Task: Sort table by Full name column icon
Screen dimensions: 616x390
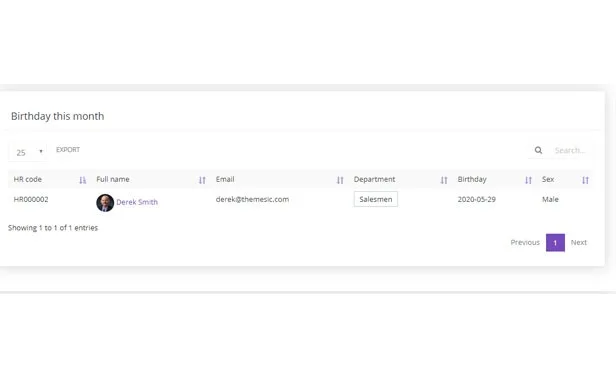Action: click(202, 180)
